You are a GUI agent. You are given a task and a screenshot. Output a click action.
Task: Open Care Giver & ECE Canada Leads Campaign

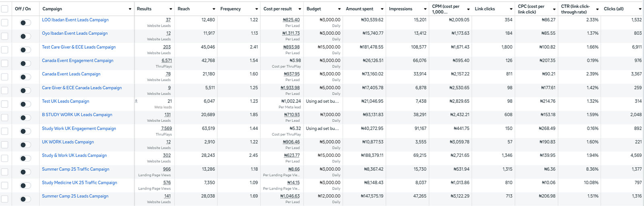82,88
